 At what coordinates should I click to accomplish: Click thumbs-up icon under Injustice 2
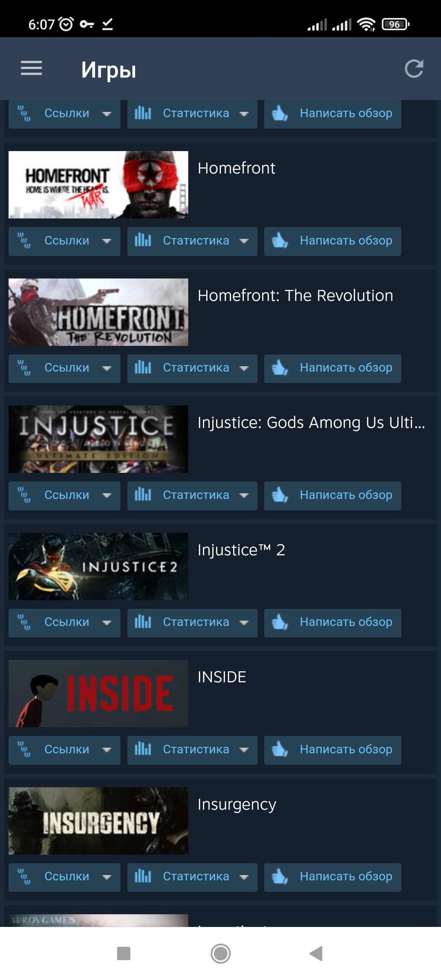click(x=280, y=622)
